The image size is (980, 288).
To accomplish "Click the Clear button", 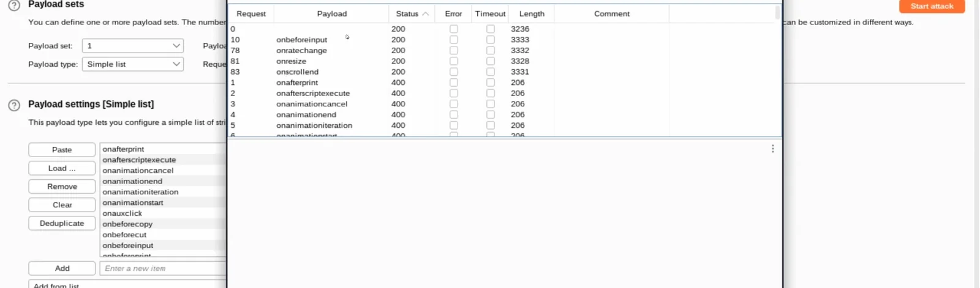I will point(62,205).
